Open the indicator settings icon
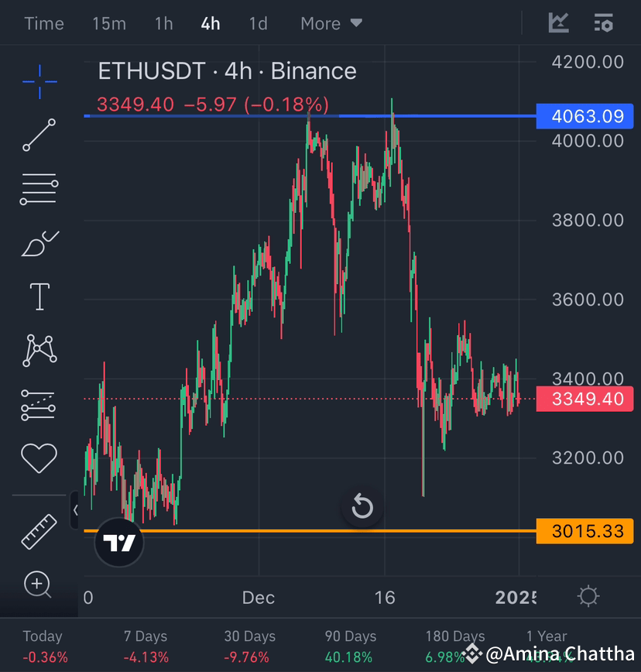Screen dimensions: 641x672 (x=603, y=23)
